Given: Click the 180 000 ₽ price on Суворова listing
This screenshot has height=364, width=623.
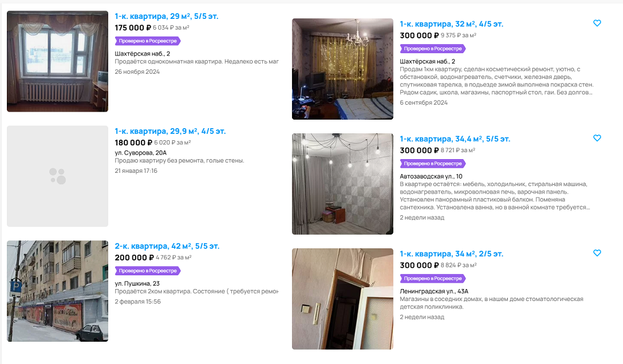Looking at the screenshot, I should [133, 143].
